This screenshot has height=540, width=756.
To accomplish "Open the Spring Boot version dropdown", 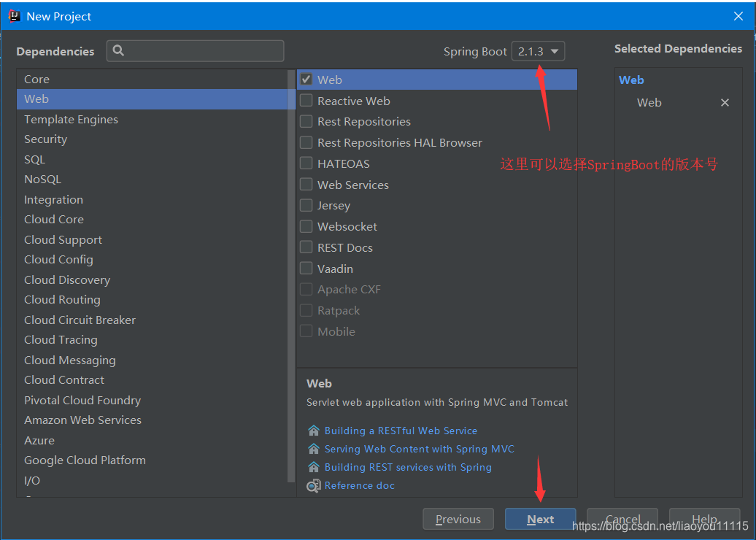I will 538,51.
